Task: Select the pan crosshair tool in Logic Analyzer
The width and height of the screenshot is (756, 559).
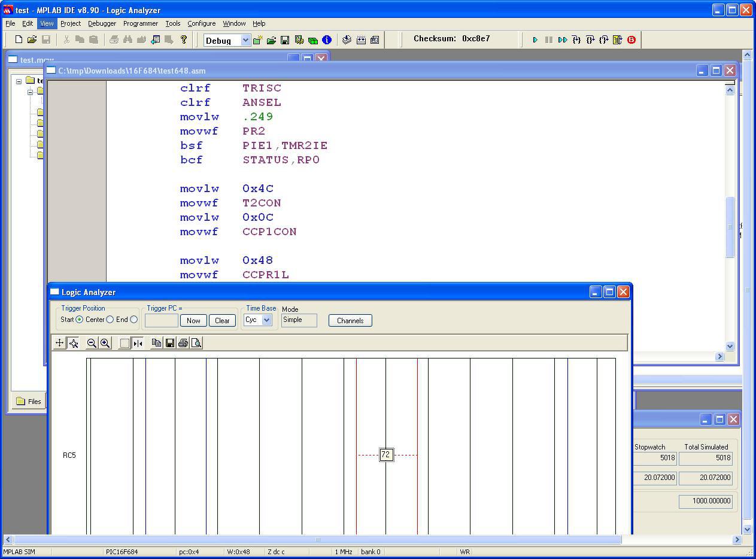Action: click(59, 343)
